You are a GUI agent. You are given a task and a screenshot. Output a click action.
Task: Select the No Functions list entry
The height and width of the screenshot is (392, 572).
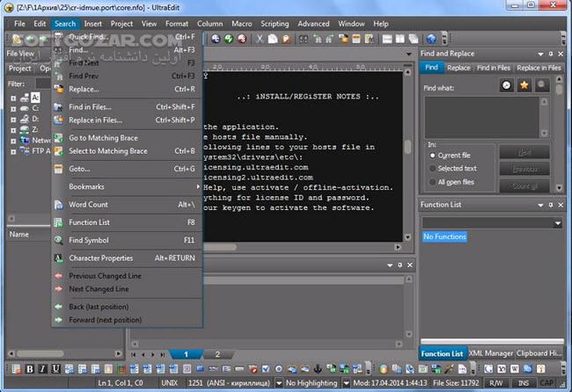pos(444,236)
